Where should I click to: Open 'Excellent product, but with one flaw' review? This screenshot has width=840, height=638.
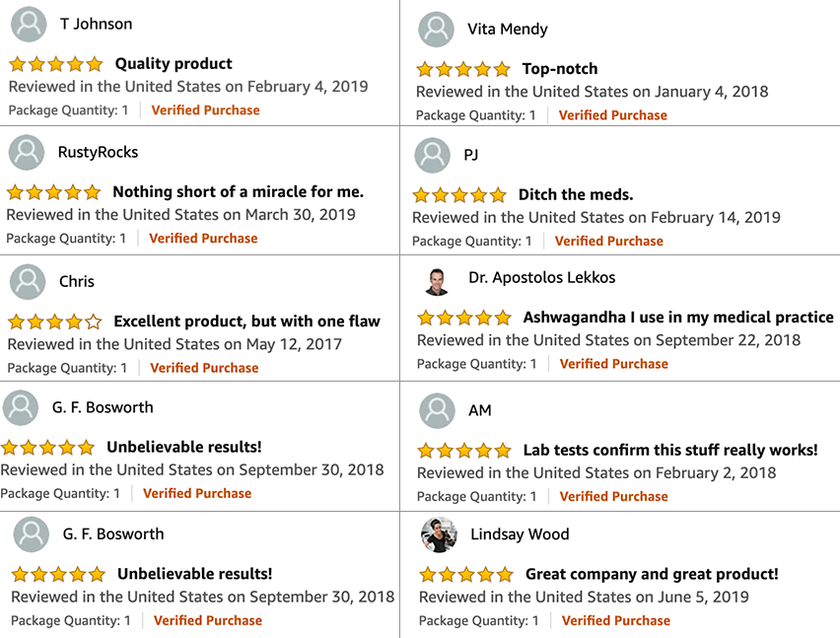246,321
